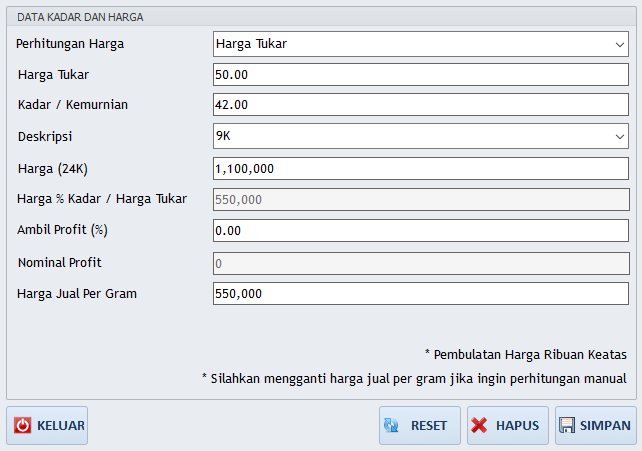
Task: Focus the Harga Tukar input field
Action: [421, 74]
